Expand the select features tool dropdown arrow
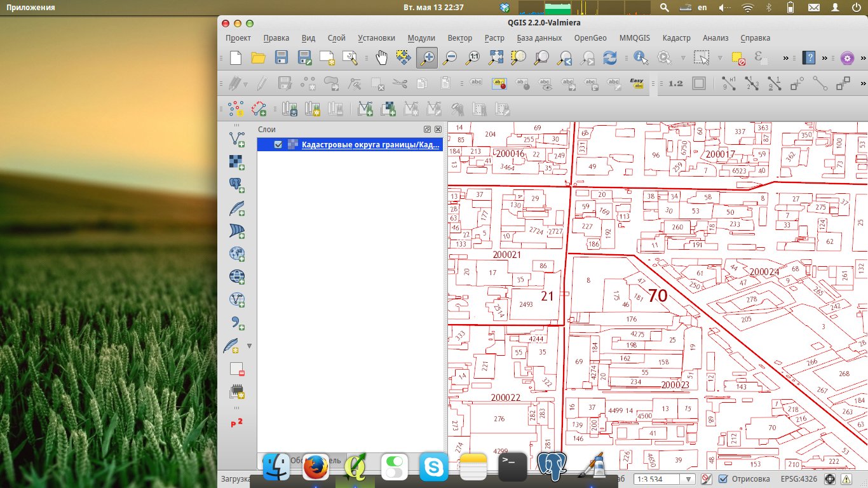Image resolution: width=868 pixels, height=488 pixels. [x=719, y=58]
